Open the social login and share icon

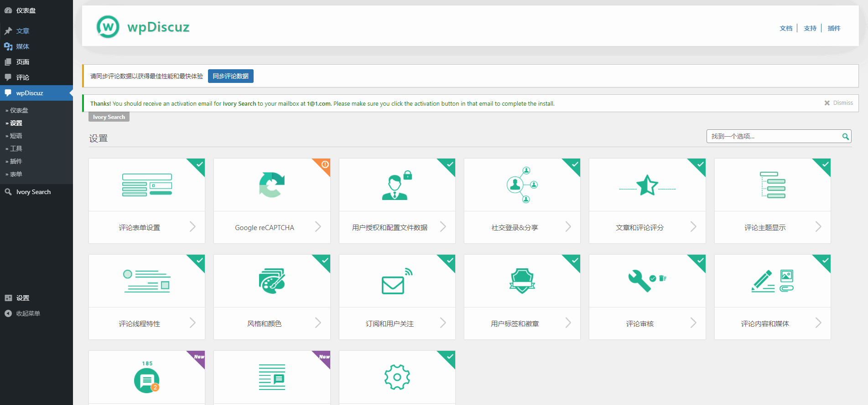pos(522,185)
